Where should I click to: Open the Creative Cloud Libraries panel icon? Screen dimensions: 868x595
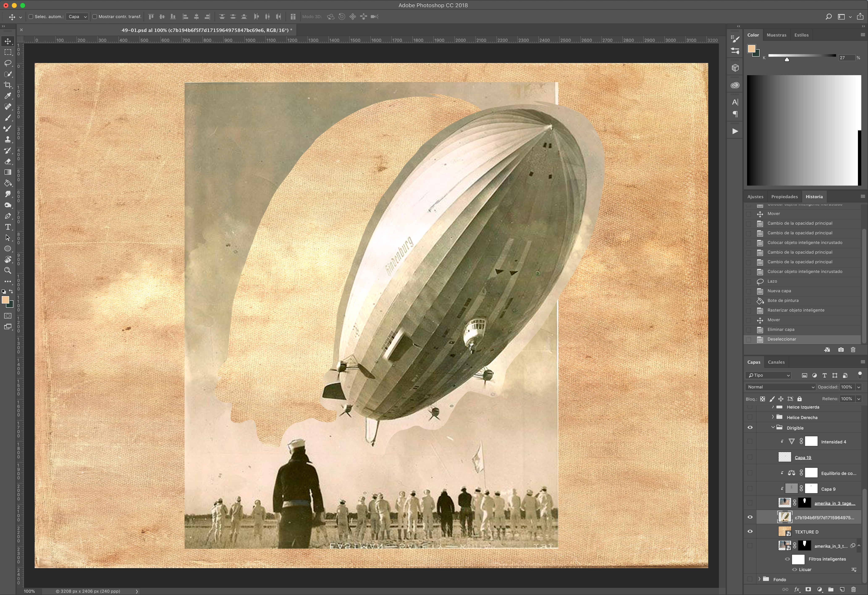(x=735, y=85)
